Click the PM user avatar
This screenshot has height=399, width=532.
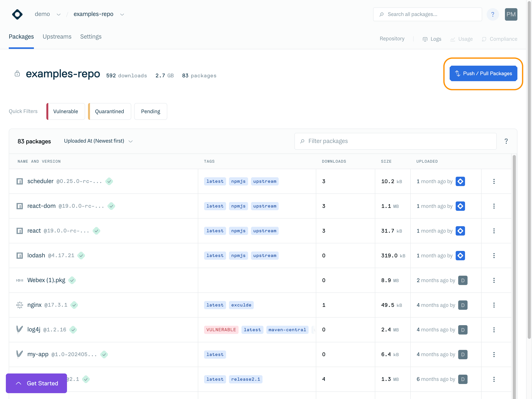pos(511,14)
